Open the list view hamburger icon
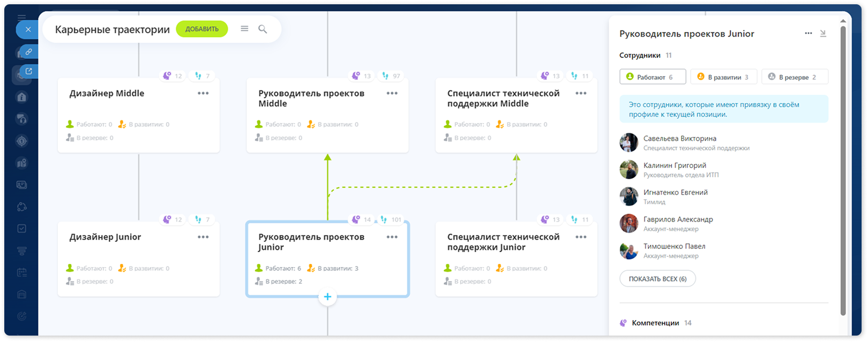The height and width of the screenshot is (342, 868). coord(244,29)
